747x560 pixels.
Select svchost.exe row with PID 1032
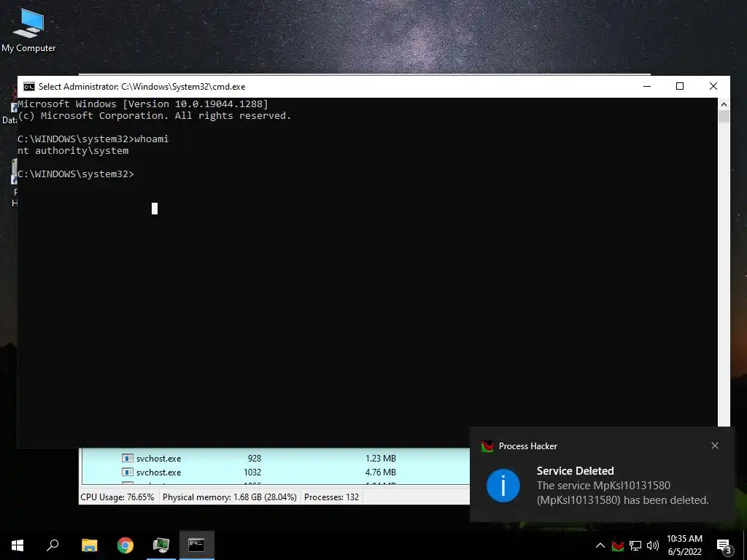click(276, 472)
